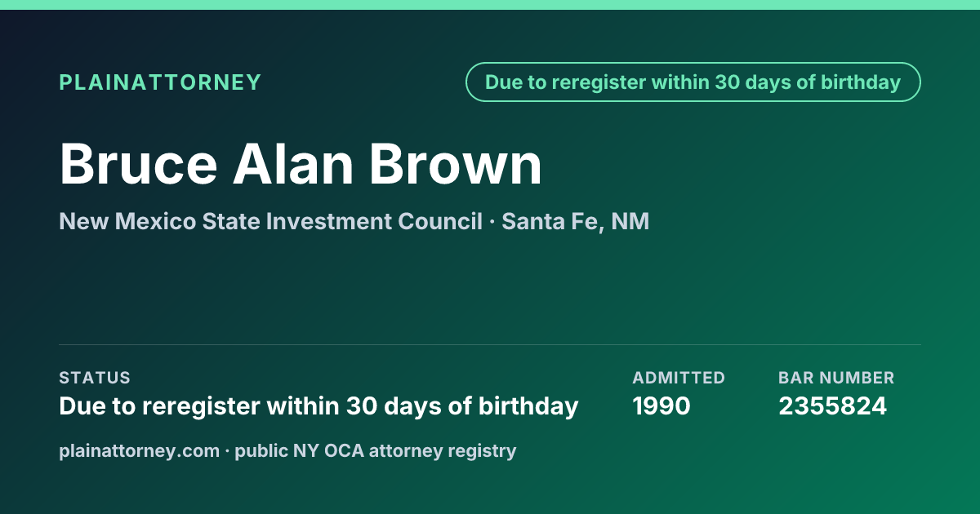This screenshot has height=514, width=980.
Task: Click the ADMITTED label
Action: 679,378
